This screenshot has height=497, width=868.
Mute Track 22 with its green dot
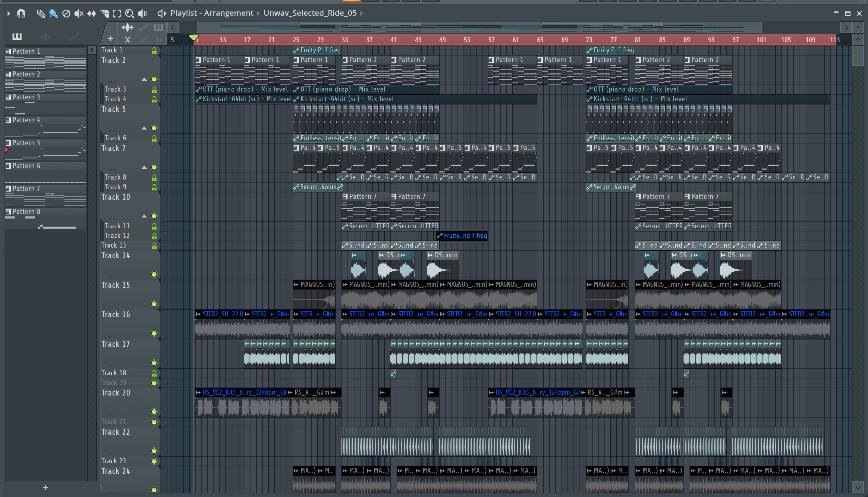[x=154, y=451]
